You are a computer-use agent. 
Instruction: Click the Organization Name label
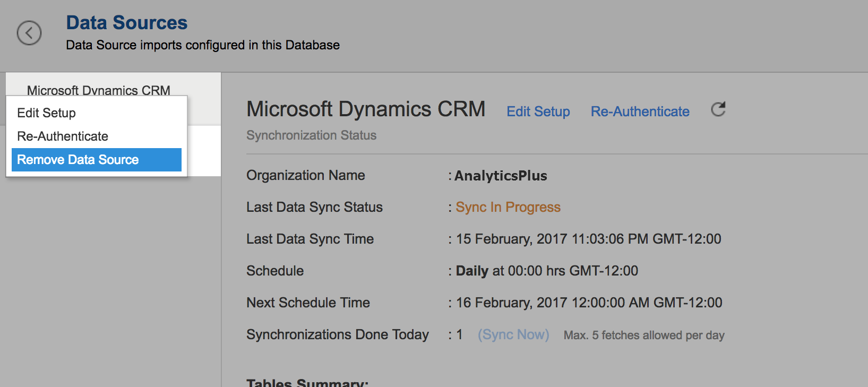pos(305,175)
